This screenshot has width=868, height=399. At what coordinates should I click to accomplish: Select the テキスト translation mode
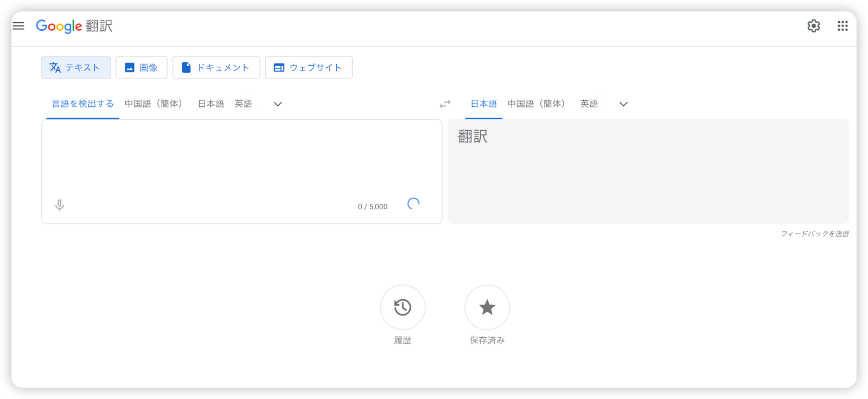76,68
